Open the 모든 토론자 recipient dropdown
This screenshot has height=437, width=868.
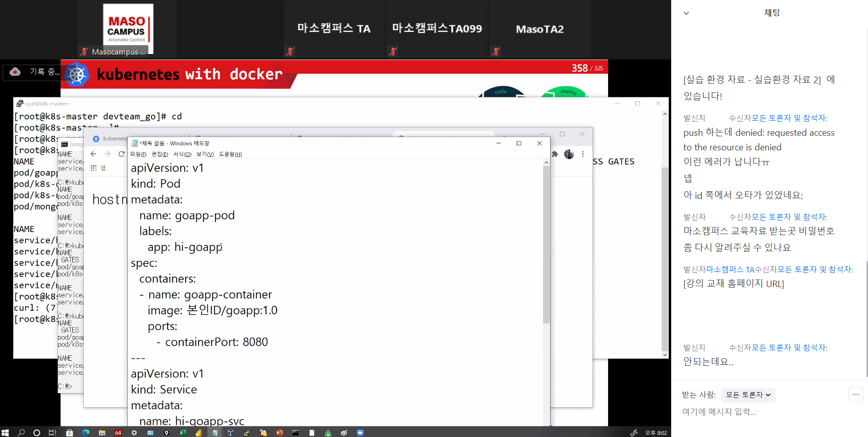click(748, 395)
